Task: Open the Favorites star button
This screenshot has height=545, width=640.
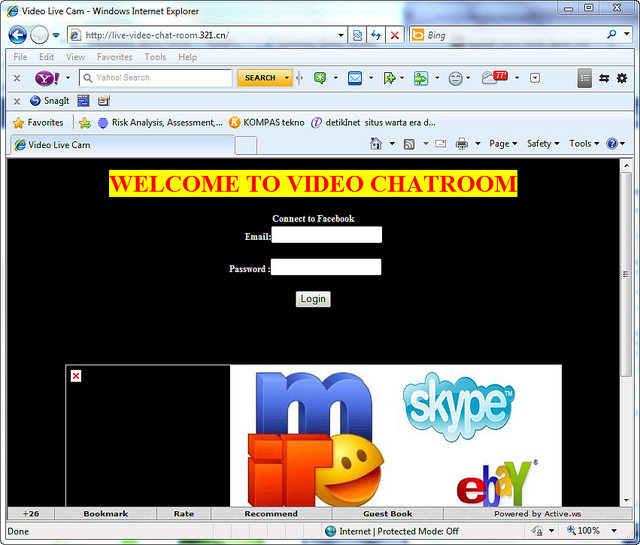Action: (38, 122)
